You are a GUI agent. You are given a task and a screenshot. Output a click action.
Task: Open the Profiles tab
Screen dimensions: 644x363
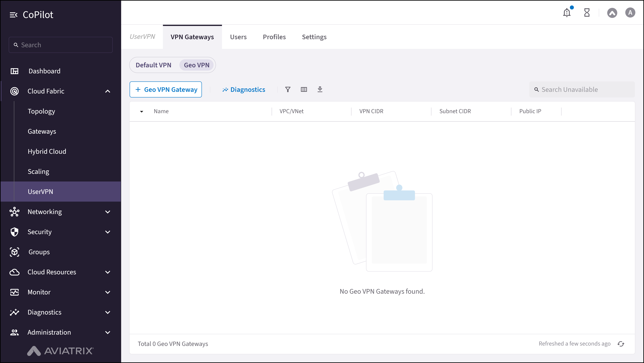point(274,37)
